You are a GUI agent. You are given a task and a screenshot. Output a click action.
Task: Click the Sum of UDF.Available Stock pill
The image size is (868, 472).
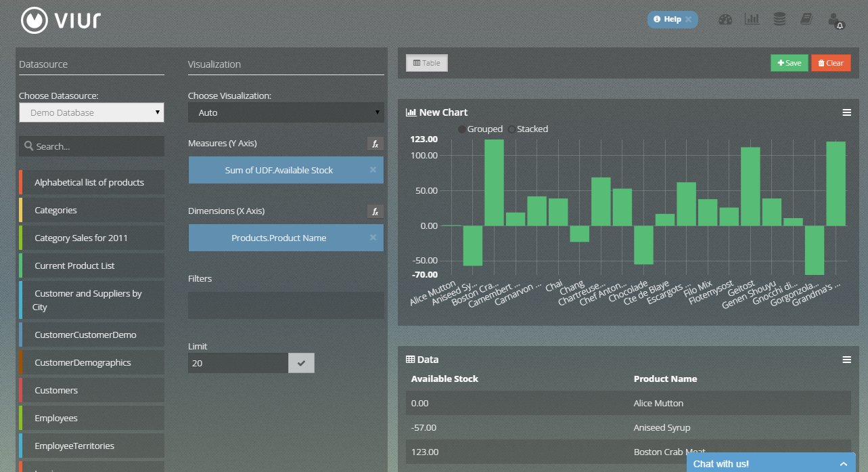(x=285, y=170)
